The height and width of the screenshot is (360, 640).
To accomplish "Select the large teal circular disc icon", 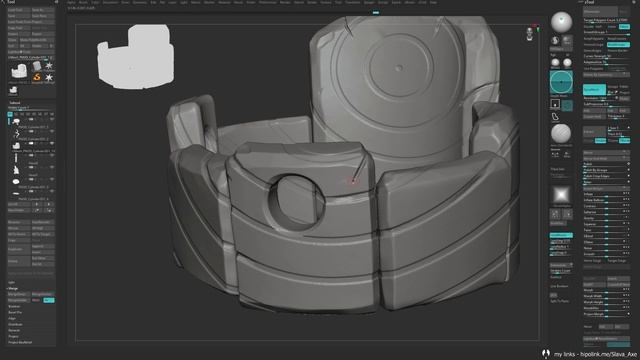I will [x=561, y=82].
